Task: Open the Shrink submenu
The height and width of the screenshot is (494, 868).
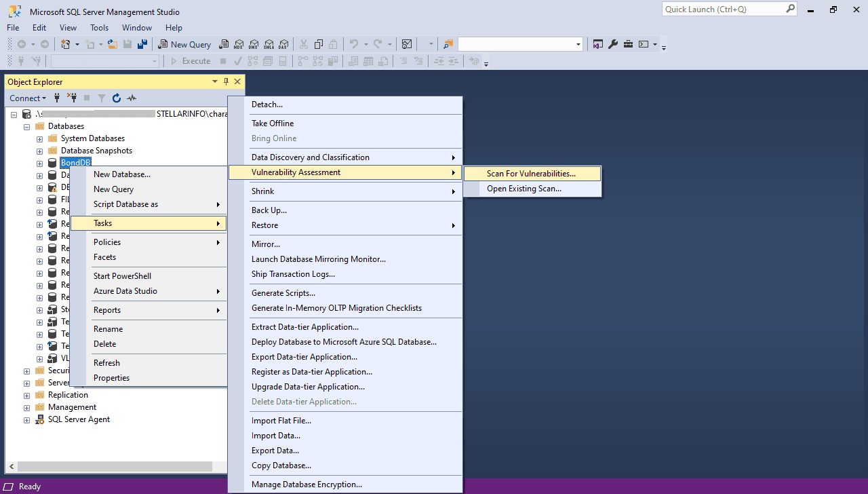Action: pyautogui.click(x=345, y=191)
